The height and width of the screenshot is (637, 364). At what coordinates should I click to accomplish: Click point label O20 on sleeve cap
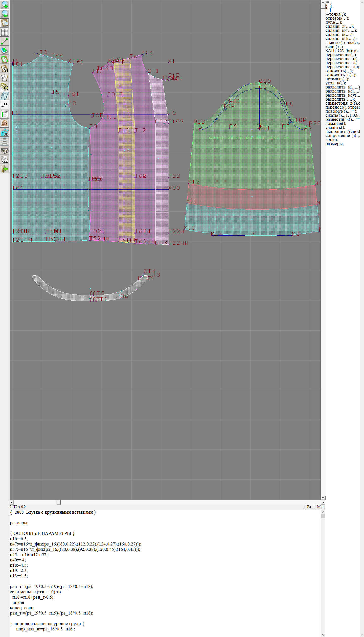tap(265, 81)
